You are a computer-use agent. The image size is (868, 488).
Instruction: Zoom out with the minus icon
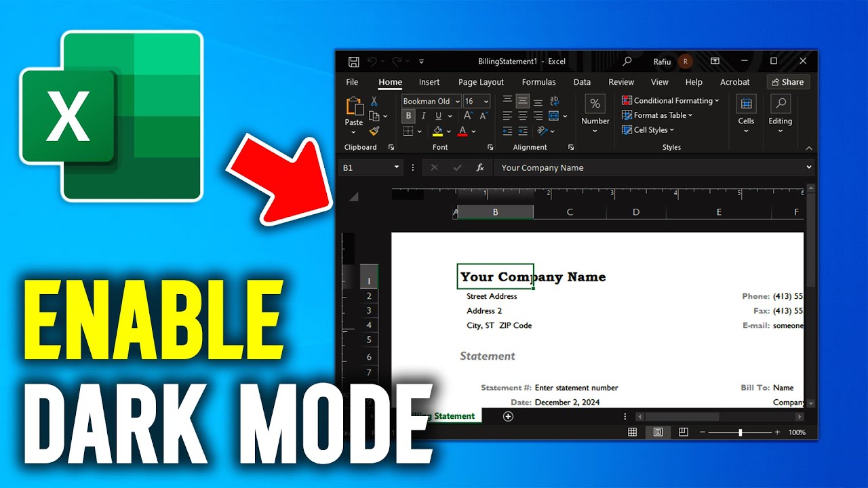pos(703,432)
